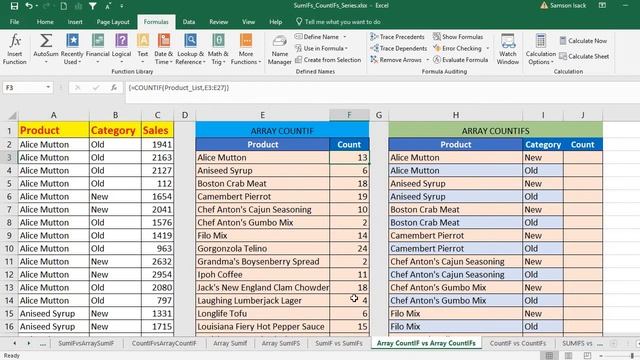Viewport: 640px width, 360px height.
Task: Select the Gorgonzola Telino cell in column E
Action: point(262,249)
